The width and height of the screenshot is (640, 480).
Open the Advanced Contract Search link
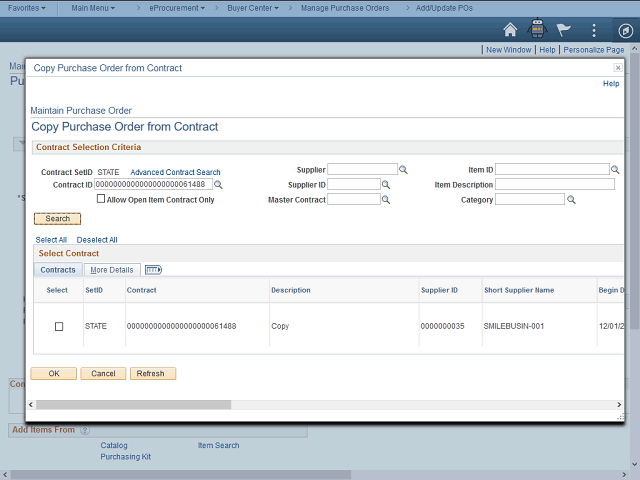175,172
